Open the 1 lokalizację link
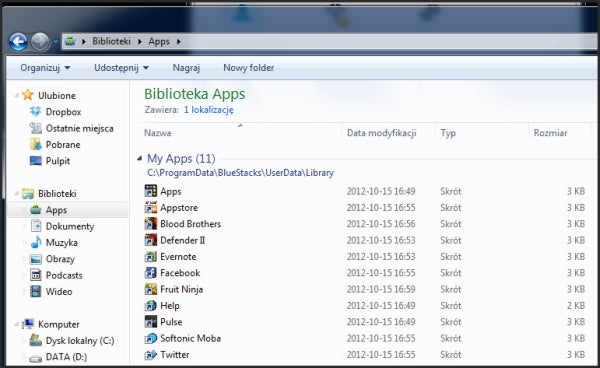The image size is (600, 368). [209, 110]
